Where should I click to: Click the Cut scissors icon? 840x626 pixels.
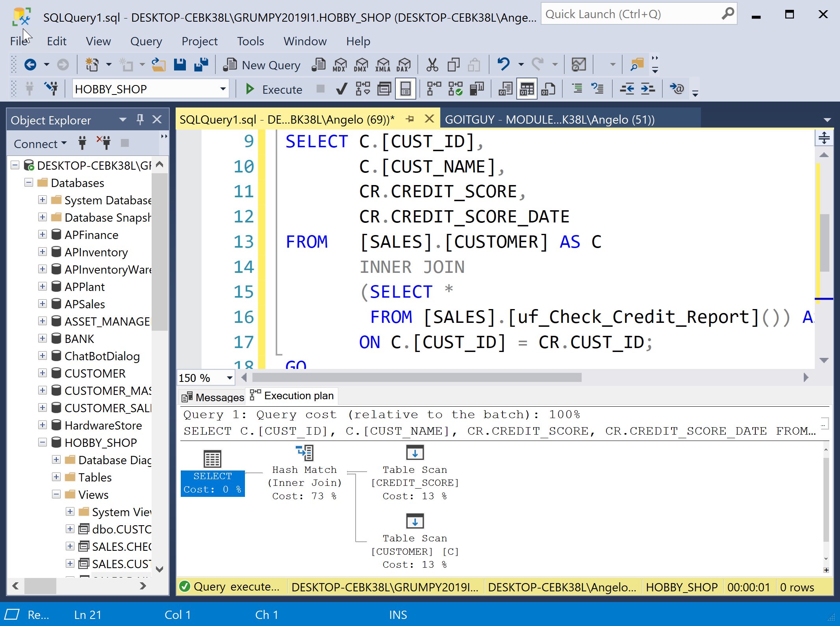[432, 65]
